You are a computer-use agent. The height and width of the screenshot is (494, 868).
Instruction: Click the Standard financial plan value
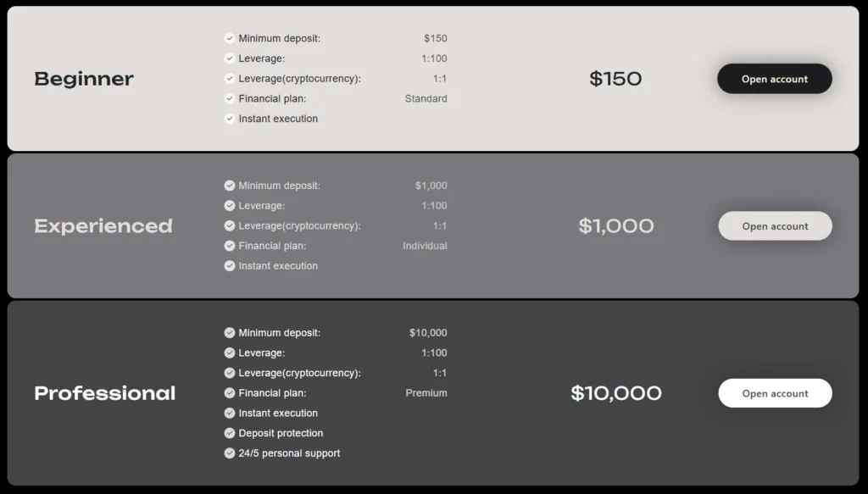click(426, 98)
